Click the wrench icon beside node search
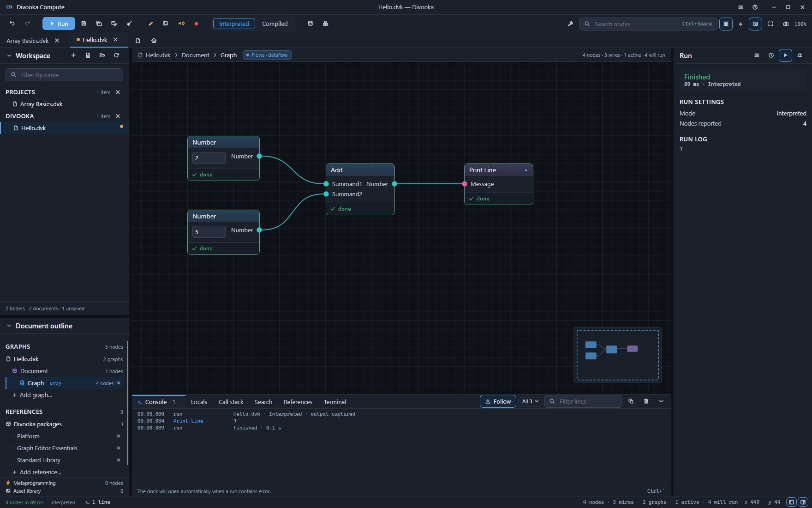The image size is (812, 508). pyautogui.click(x=570, y=24)
